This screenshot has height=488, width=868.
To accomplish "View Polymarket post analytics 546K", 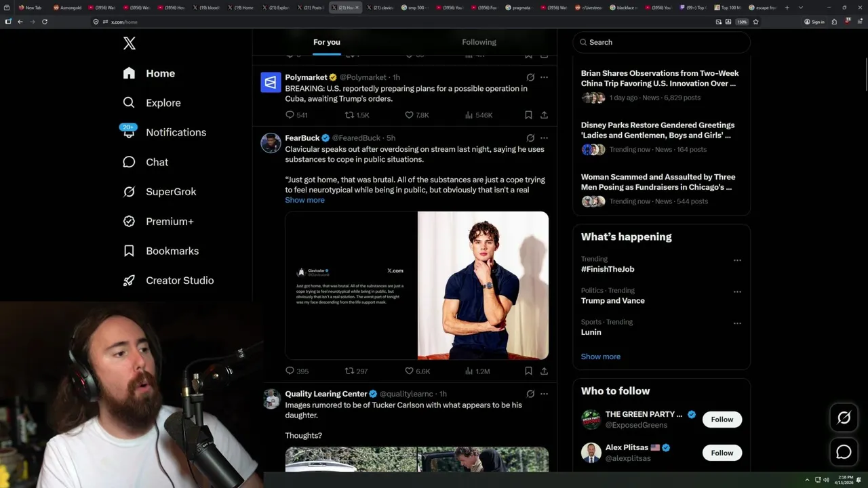I will tap(479, 115).
